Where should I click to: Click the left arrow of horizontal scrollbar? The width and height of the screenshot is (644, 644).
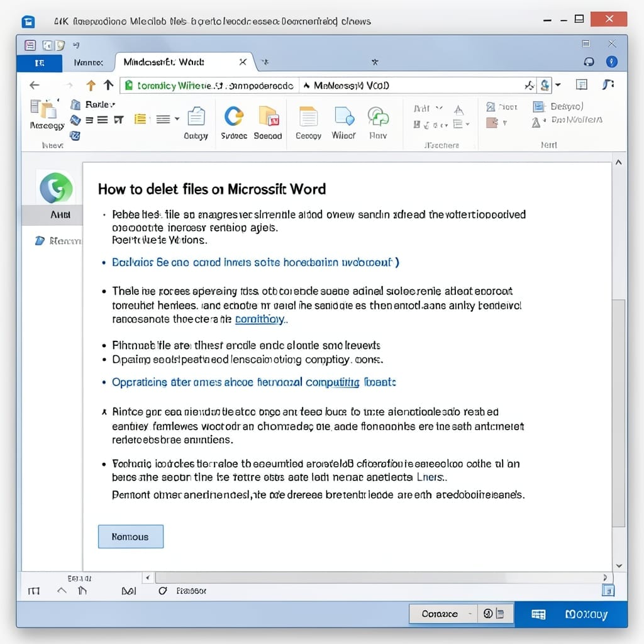coord(148,577)
